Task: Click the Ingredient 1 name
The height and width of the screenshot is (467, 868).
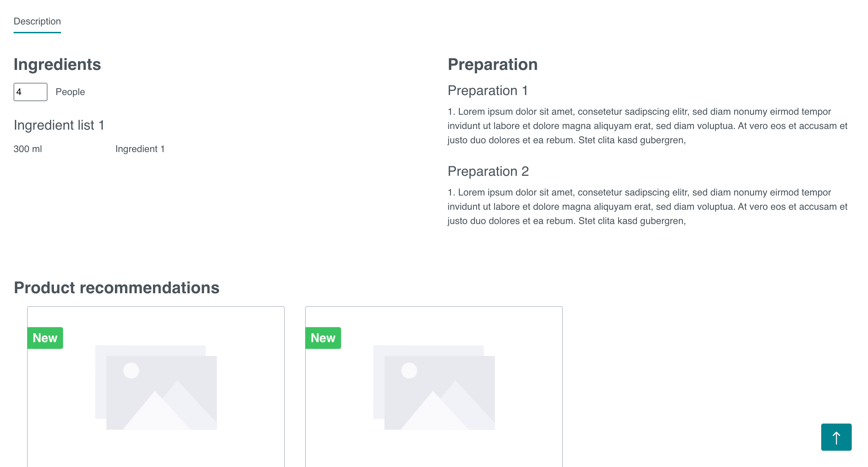Action: [140, 149]
